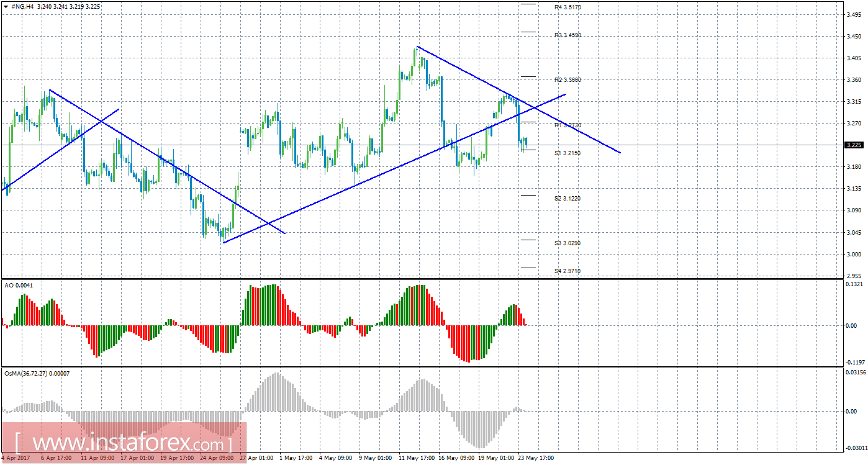The image size is (868, 465).
Task: Open the chart menu triangle beside #NG,H4
Action: [x=6, y=6]
